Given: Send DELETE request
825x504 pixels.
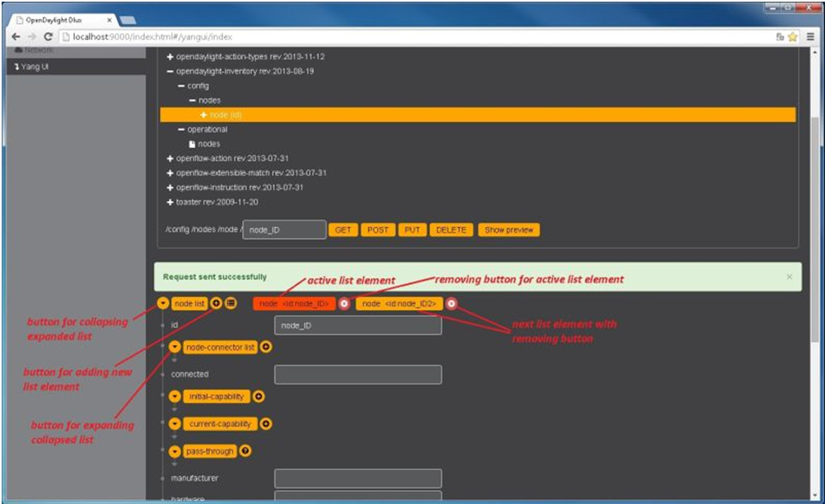Looking at the screenshot, I should (x=451, y=230).
